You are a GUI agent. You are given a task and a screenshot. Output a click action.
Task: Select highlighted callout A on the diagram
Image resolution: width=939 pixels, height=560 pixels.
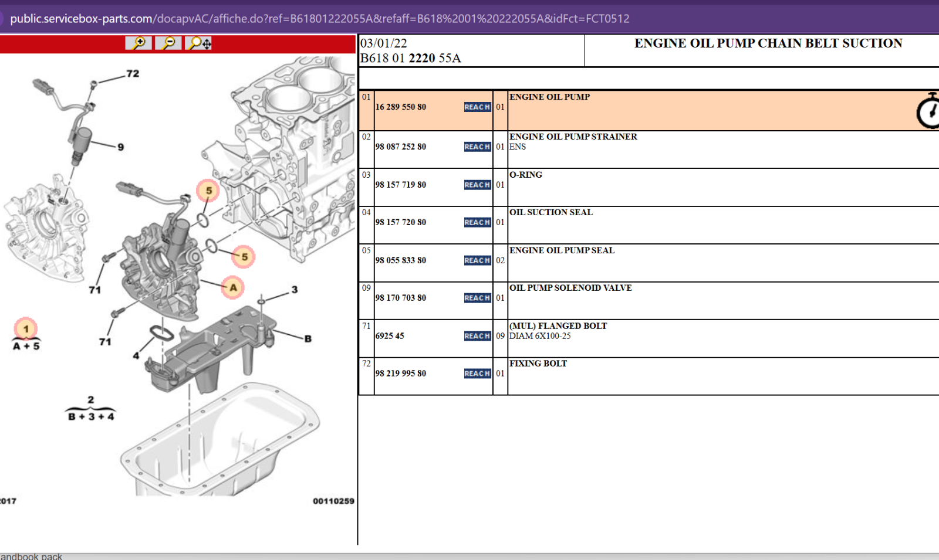tap(233, 287)
